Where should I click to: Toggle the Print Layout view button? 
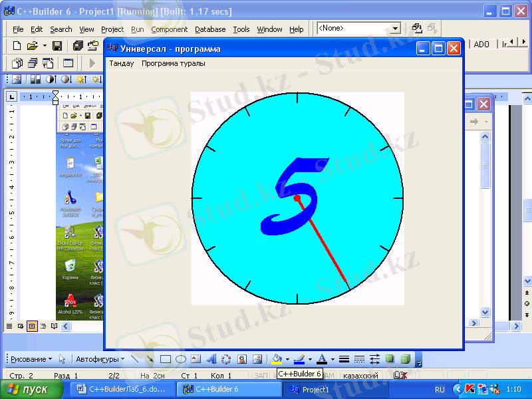click(x=32, y=326)
